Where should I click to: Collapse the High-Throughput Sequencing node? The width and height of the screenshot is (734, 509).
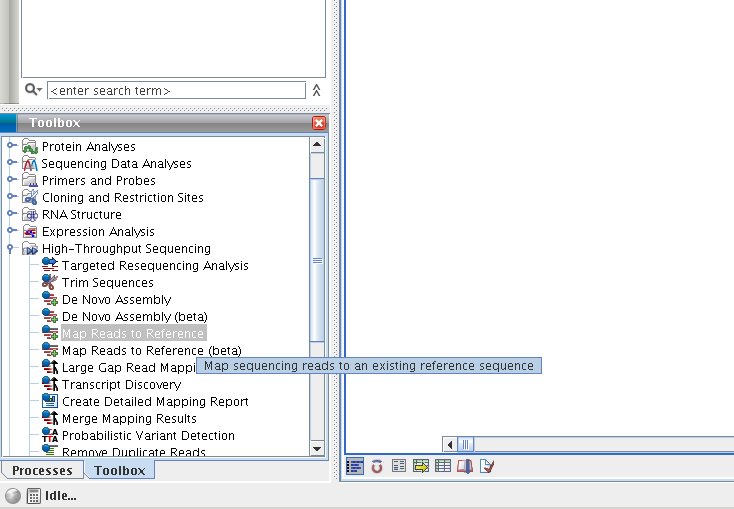tap(10, 249)
